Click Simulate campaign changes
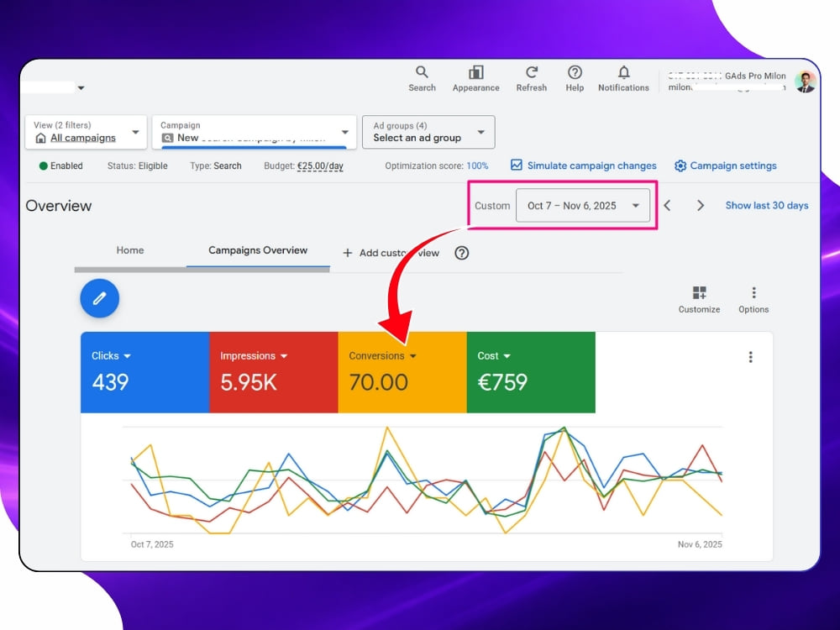The width and height of the screenshot is (840, 630). click(584, 165)
